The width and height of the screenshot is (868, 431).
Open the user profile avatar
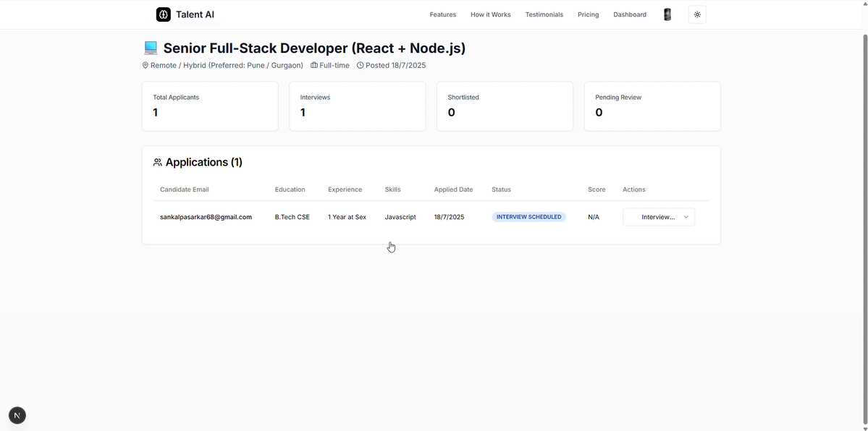click(x=667, y=14)
